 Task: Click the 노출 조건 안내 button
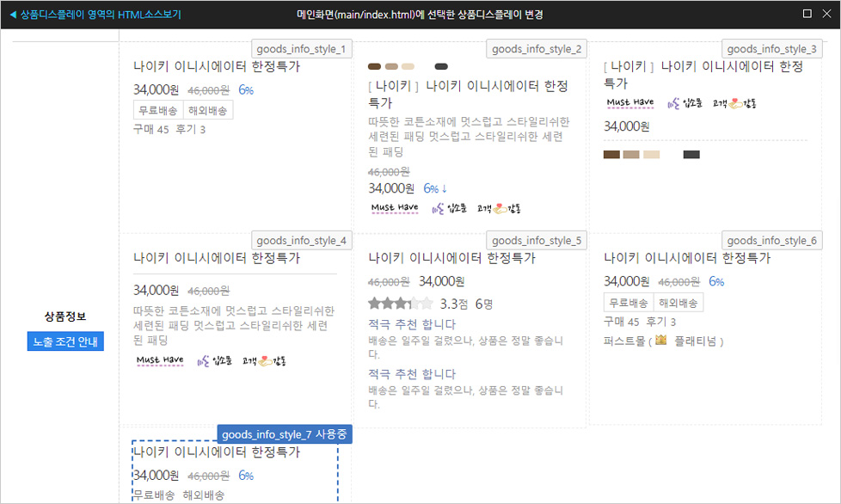pos(65,341)
